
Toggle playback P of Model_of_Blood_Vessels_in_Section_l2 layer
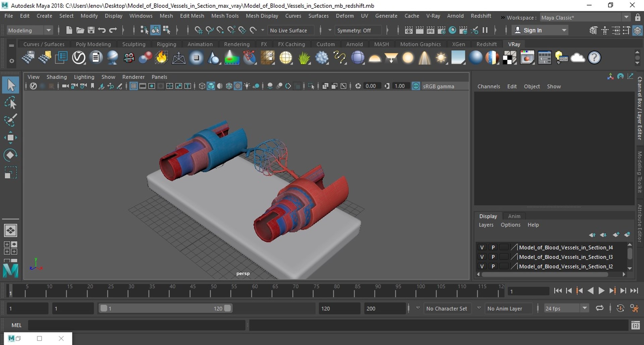(493, 266)
